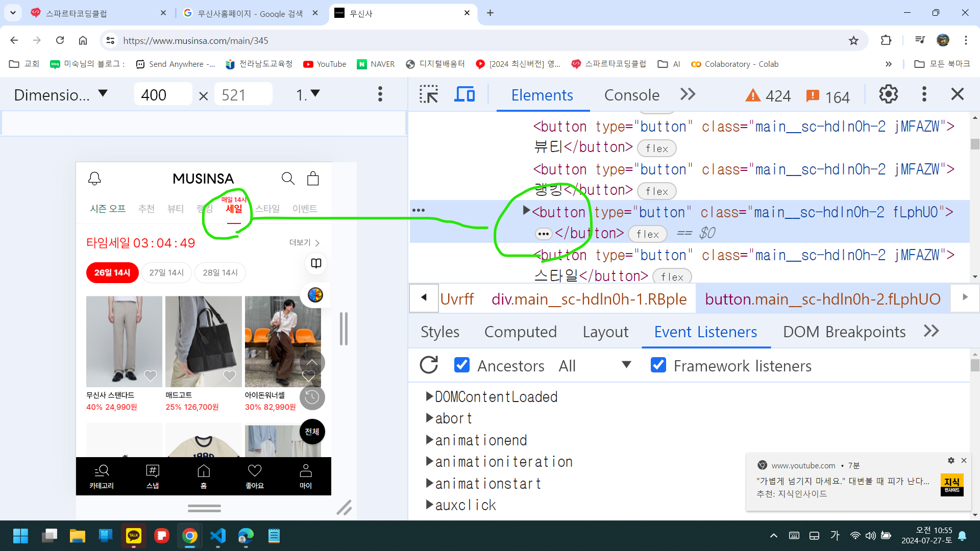This screenshot has height=551, width=980.
Task: Select the 28일 14시 time sale pill
Action: click(220, 272)
